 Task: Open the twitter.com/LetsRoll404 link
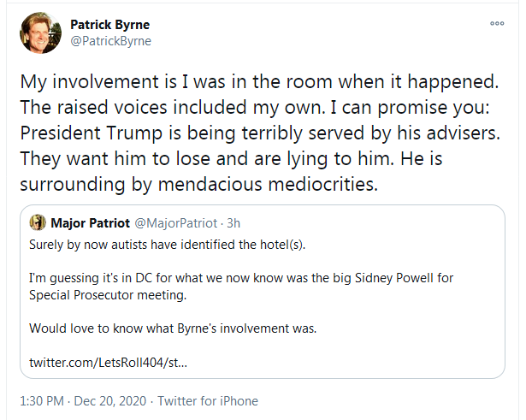tap(108, 363)
